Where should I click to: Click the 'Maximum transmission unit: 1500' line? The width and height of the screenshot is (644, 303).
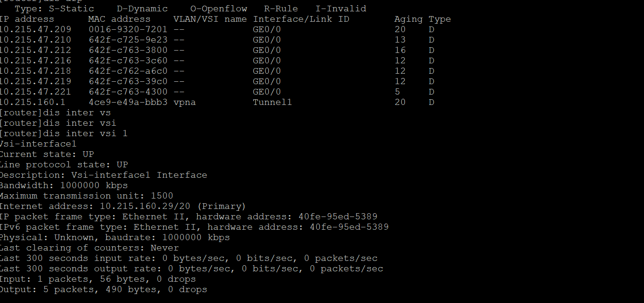[x=86, y=196]
